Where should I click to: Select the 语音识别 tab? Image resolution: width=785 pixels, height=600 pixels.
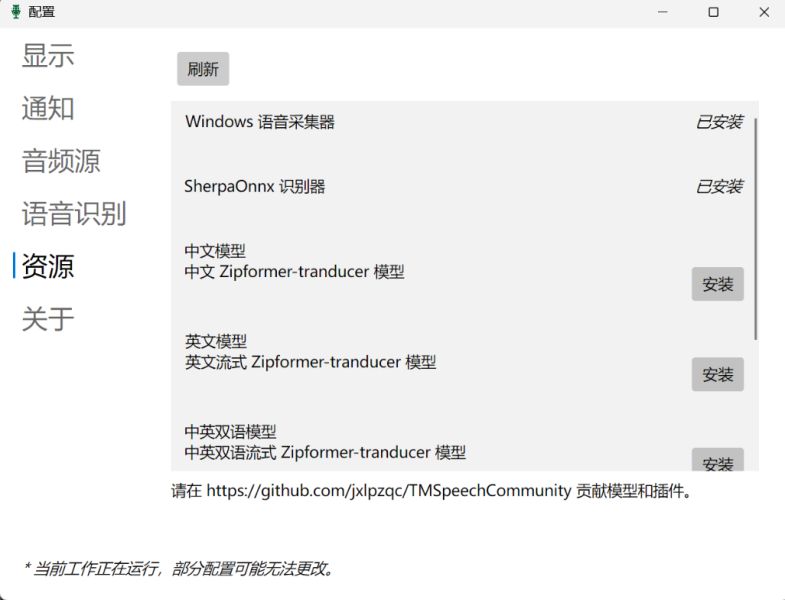(74, 213)
